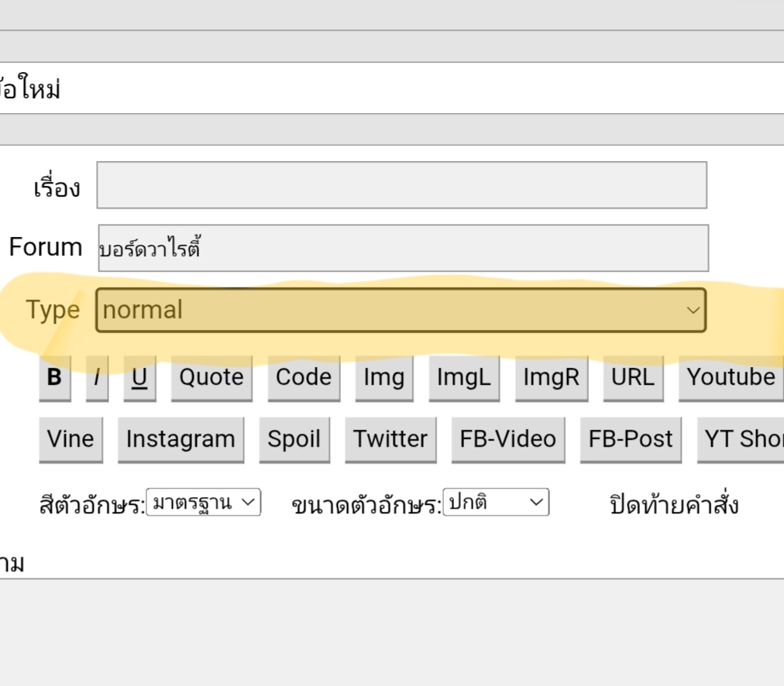
Task: Insert left-aligned image with ImgL
Action: (x=464, y=378)
